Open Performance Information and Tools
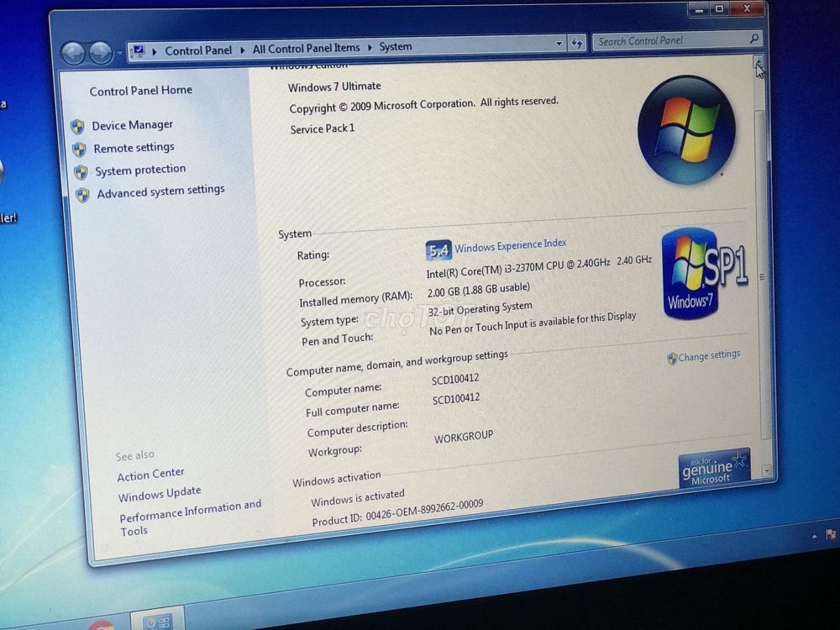Viewport: 840px width, 630px height. [x=190, y=517]
